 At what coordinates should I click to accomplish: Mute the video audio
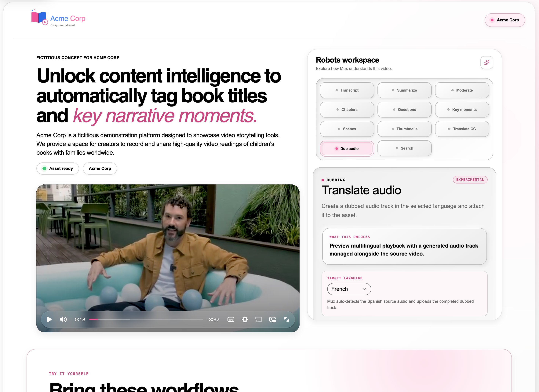63,319
